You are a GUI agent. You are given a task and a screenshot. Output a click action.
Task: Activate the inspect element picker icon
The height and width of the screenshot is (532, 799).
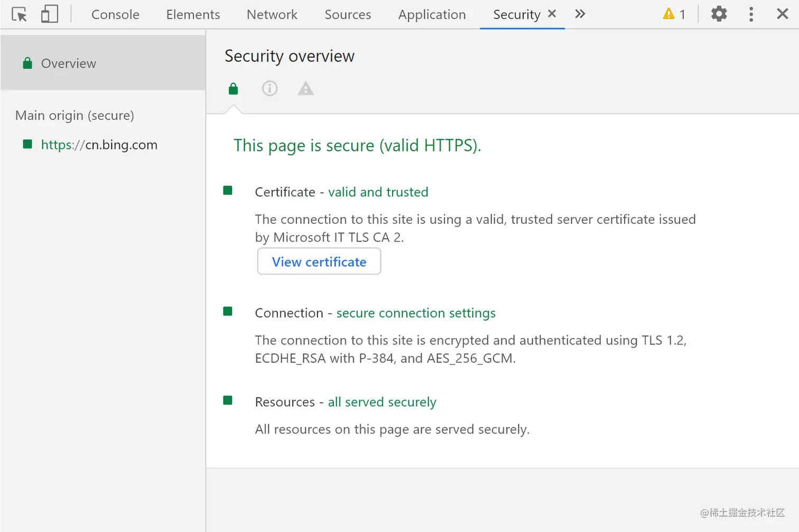pyautogui.click(x=20, y=14)
